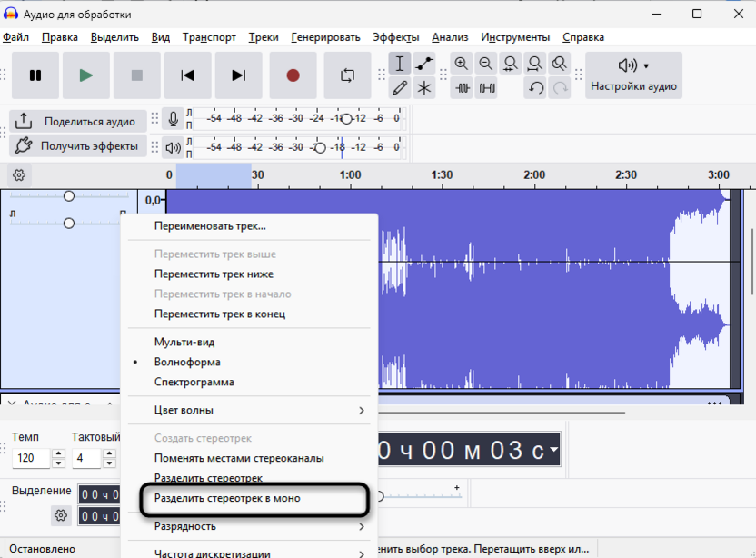Open the Генерировать menu
This screenshot has width=756, height=558.
pos(325,37)
